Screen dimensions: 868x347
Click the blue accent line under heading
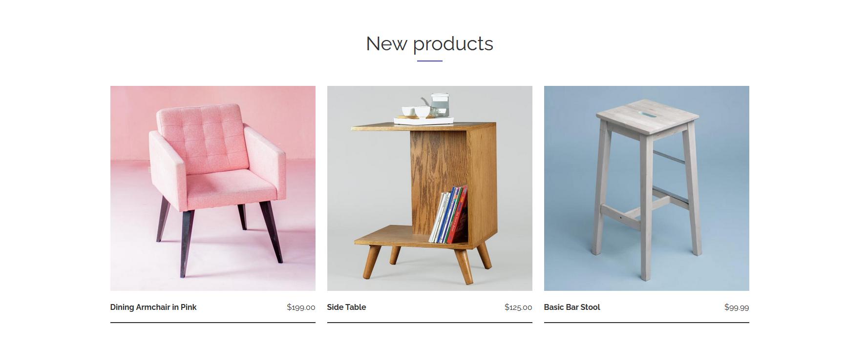pos(429,61)
